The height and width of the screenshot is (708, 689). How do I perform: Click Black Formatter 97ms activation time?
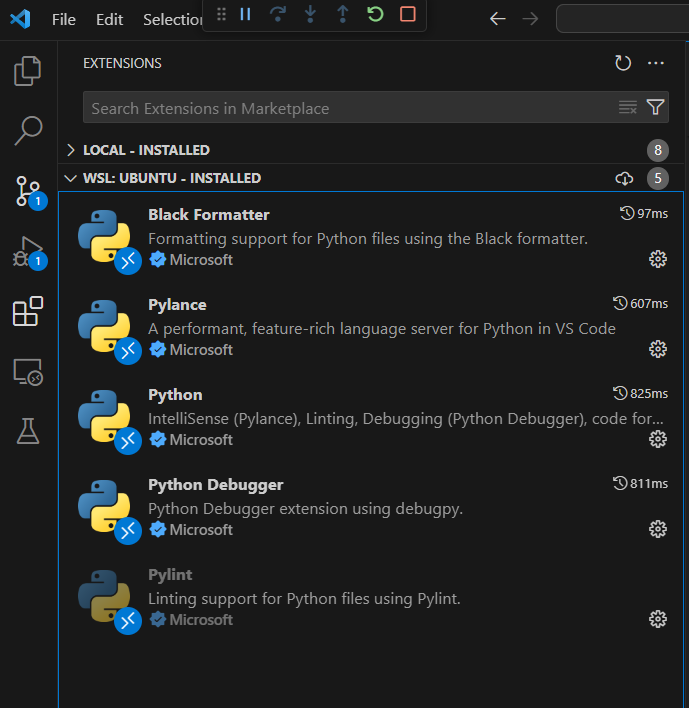coord(644,214)
